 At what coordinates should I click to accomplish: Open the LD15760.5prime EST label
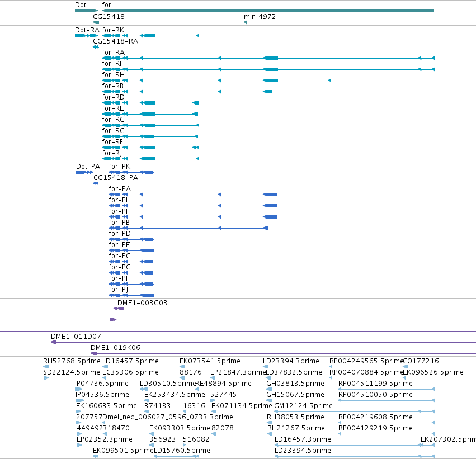click(182, 451)
